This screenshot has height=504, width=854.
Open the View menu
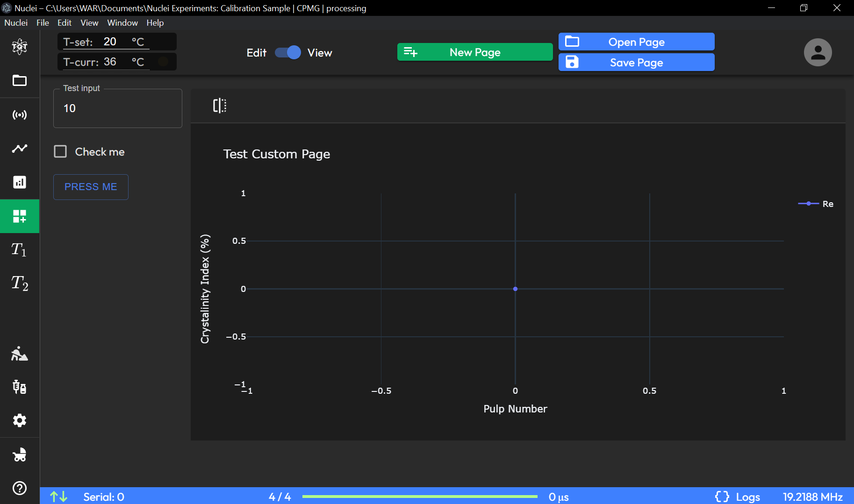pyautogui.click(x=89, y=22)
